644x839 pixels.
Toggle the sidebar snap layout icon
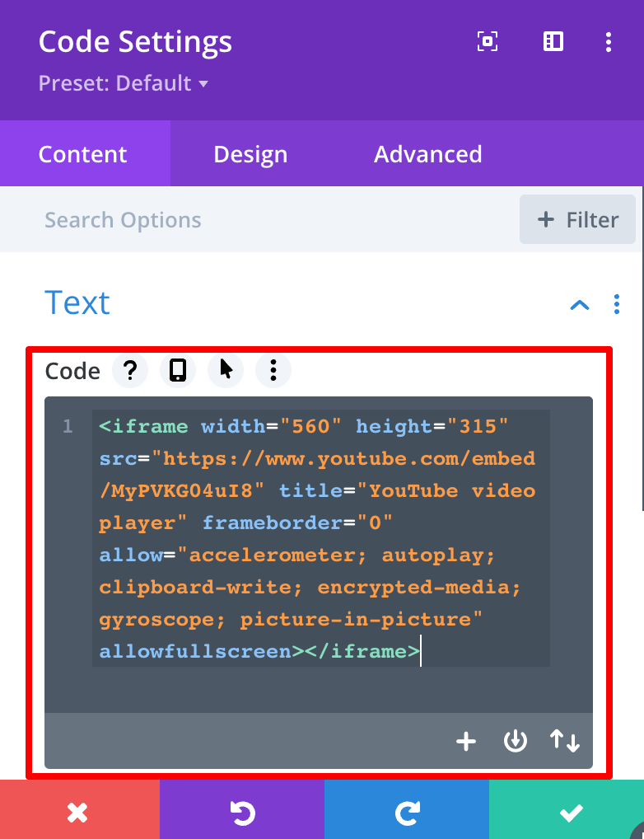[553, 42]
